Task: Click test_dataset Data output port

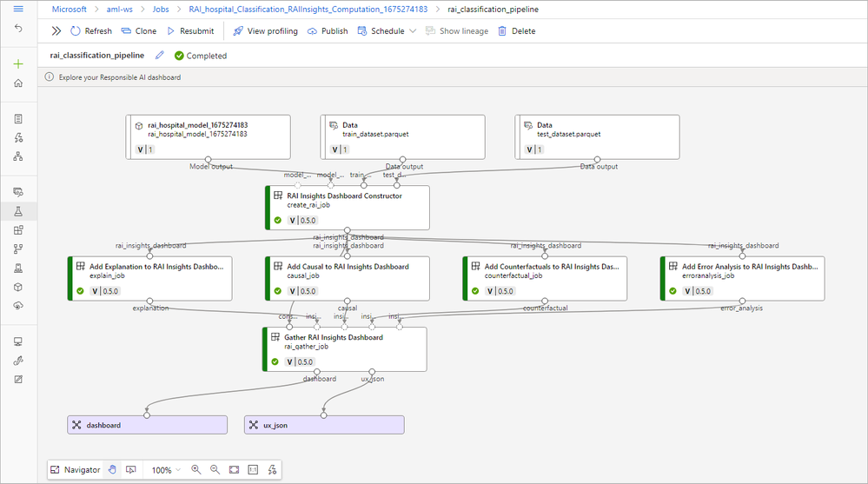Action: tap(597, 160)
